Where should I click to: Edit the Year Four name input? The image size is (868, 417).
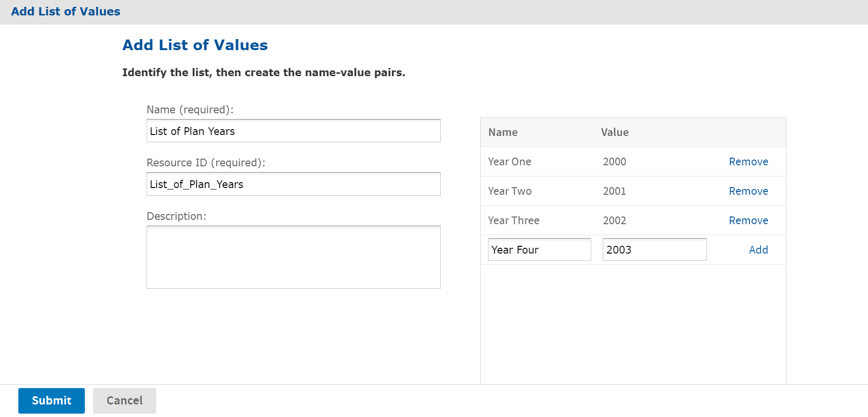click(540, 249)
